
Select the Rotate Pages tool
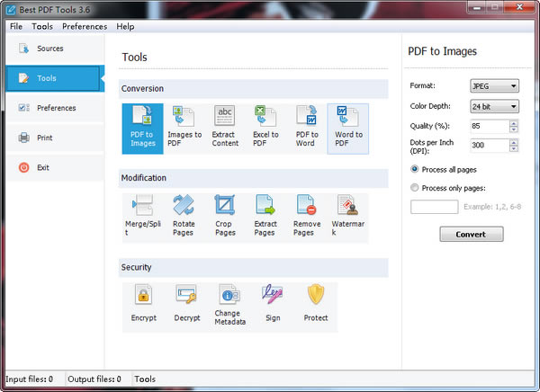tap(184, 217)
